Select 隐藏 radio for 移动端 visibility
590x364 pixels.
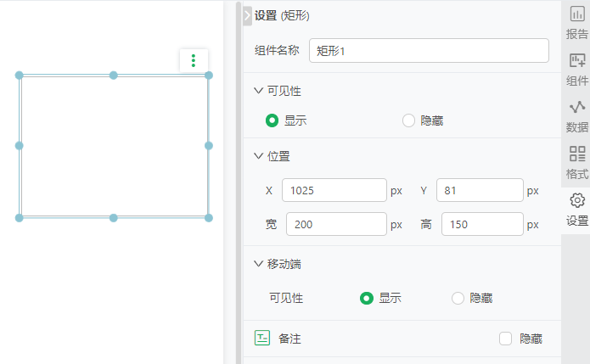point(458,298)
